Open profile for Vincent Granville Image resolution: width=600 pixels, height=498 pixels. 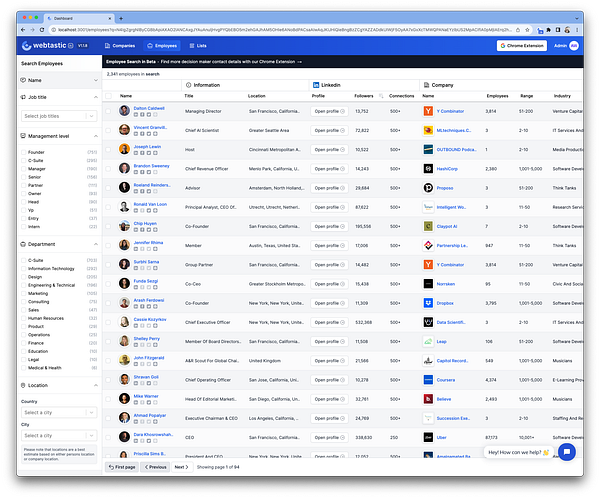tap(329, 130)
